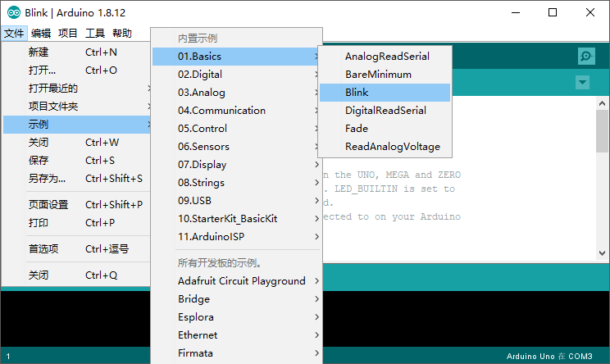Click the Arduino logo in title bar
This screenshot has width=610, height=364.
[x=14, y=13]
